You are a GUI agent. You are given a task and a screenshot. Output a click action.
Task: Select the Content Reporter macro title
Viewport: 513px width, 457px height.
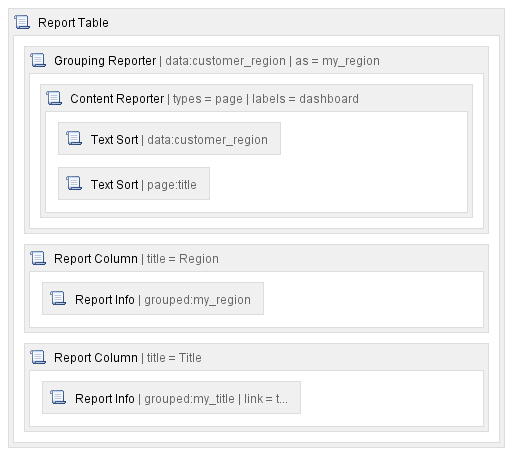pos(117,99)
